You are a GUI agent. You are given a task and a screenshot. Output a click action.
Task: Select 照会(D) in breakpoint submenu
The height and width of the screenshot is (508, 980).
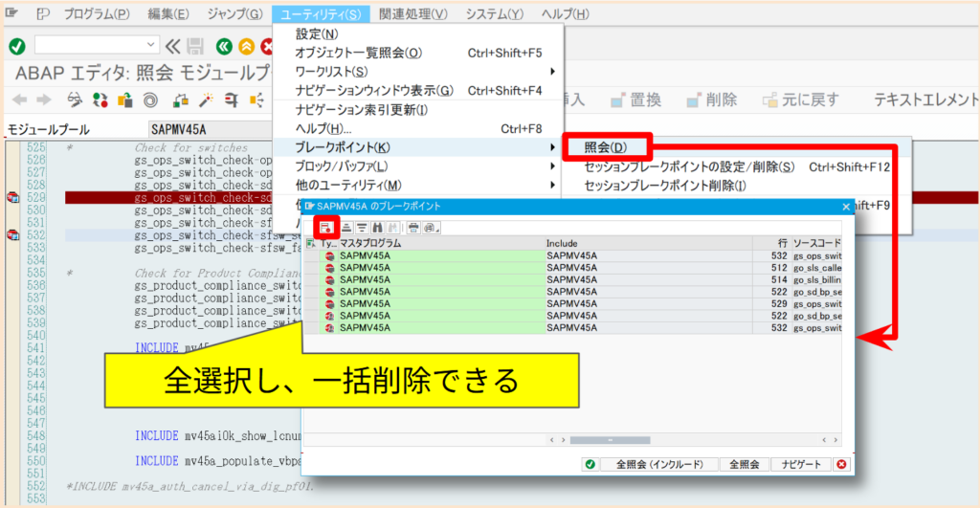click(606, 147)
